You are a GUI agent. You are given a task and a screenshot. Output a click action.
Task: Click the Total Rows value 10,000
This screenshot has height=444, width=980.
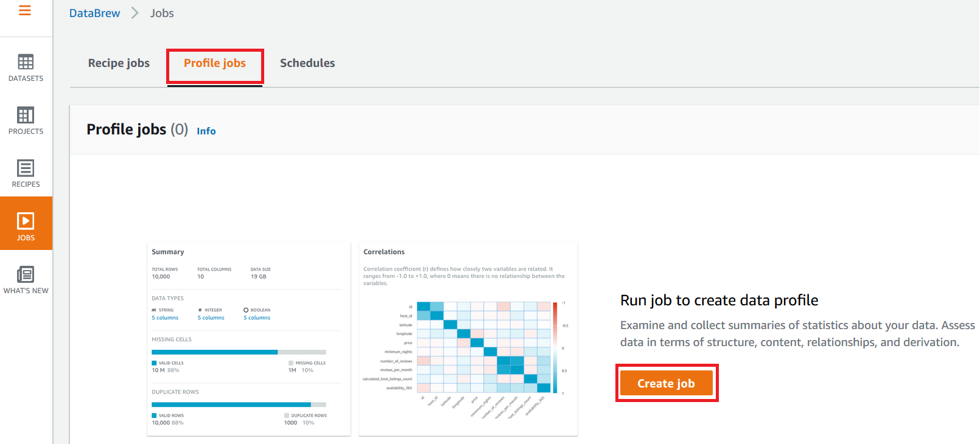click(161, 277)
